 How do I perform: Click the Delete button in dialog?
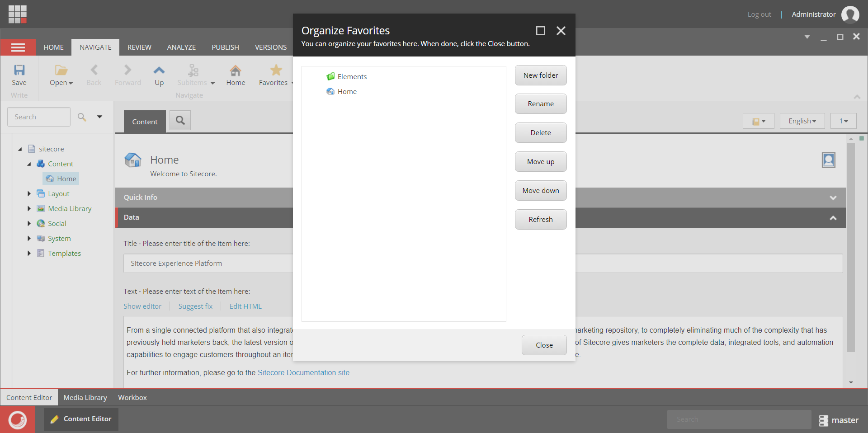coord(541,133)
